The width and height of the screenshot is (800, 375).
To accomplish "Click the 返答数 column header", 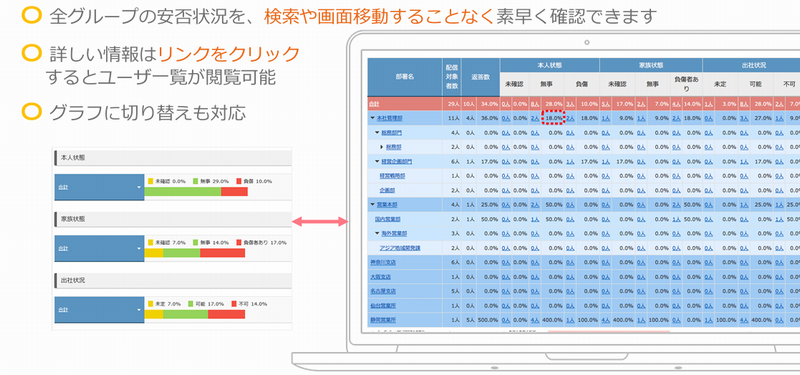I will tap(480, 77).
